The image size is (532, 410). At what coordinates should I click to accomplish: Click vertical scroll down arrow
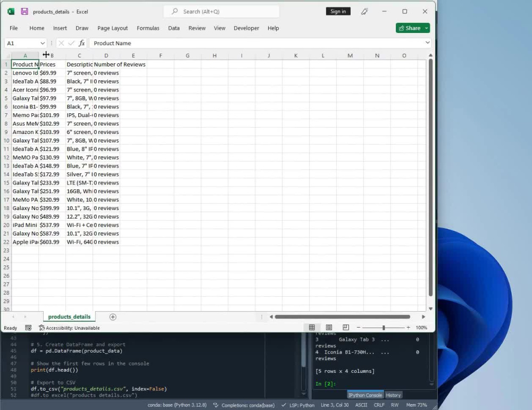430,308
